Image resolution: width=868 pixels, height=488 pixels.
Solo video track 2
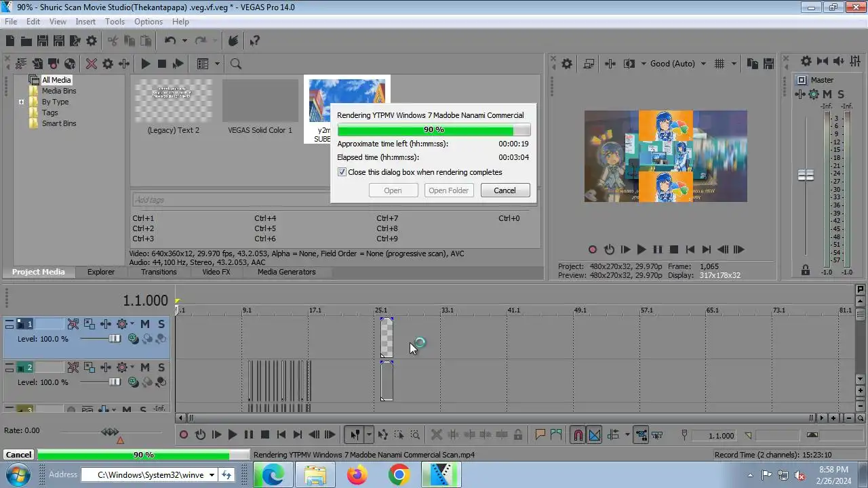coord(161,367)
